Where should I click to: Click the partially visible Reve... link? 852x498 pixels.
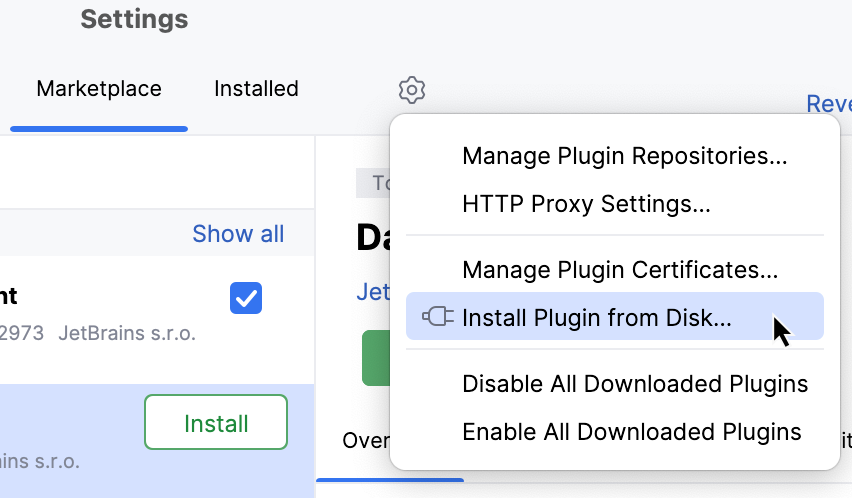click(x=828, y=104)
